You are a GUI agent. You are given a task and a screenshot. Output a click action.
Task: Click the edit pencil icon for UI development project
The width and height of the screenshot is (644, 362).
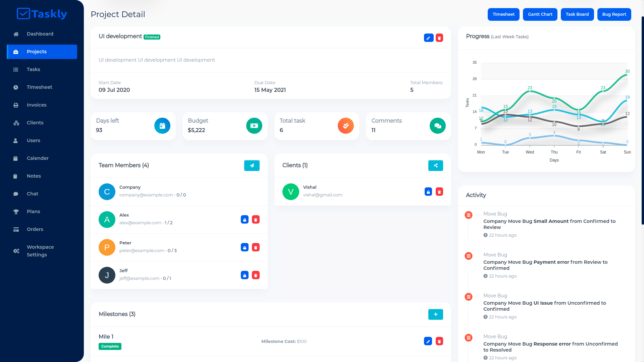[428, 38]
